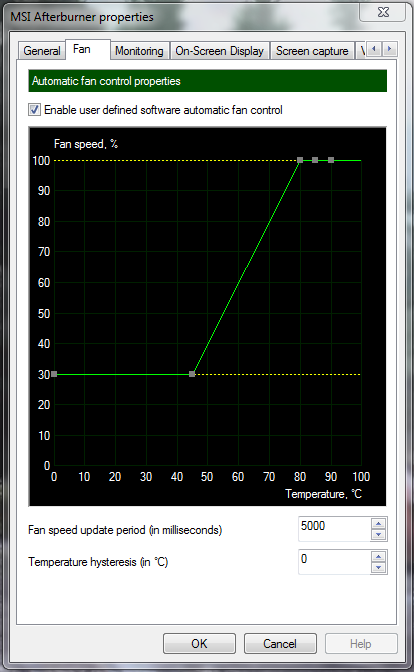Switch to the General tab
This screenshot has width=414, height=672.
tap(42, 51)
